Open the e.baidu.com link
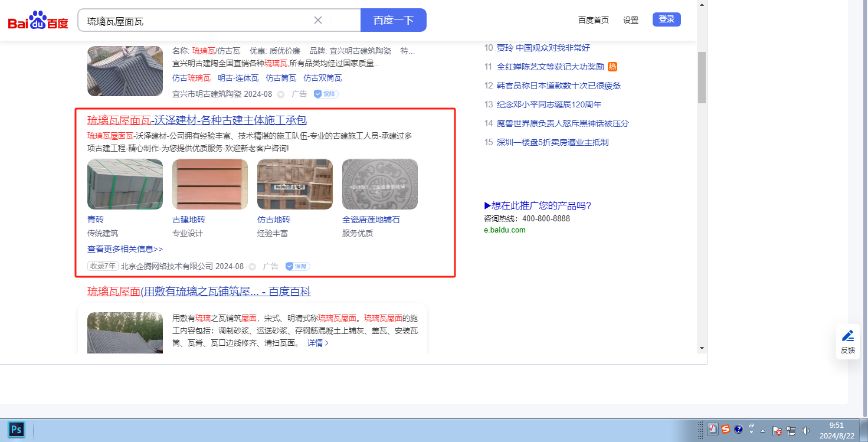 point(505,230)
